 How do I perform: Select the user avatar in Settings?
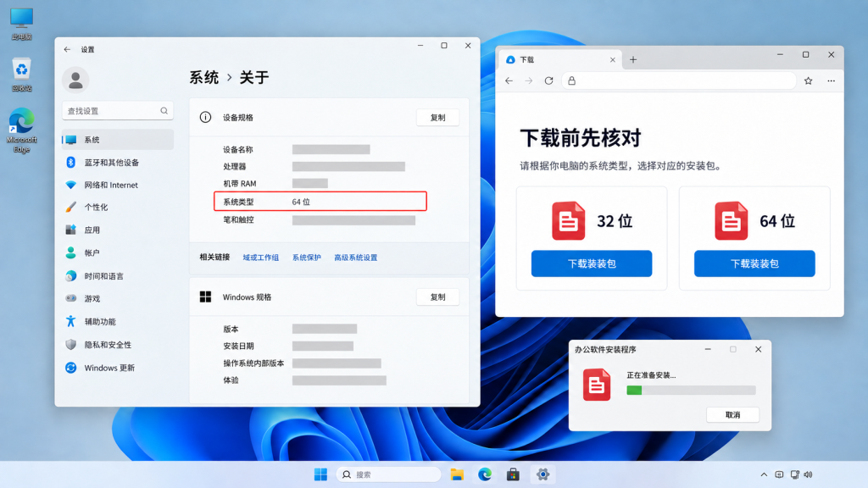pyautogui.click(x=75, y=80)
